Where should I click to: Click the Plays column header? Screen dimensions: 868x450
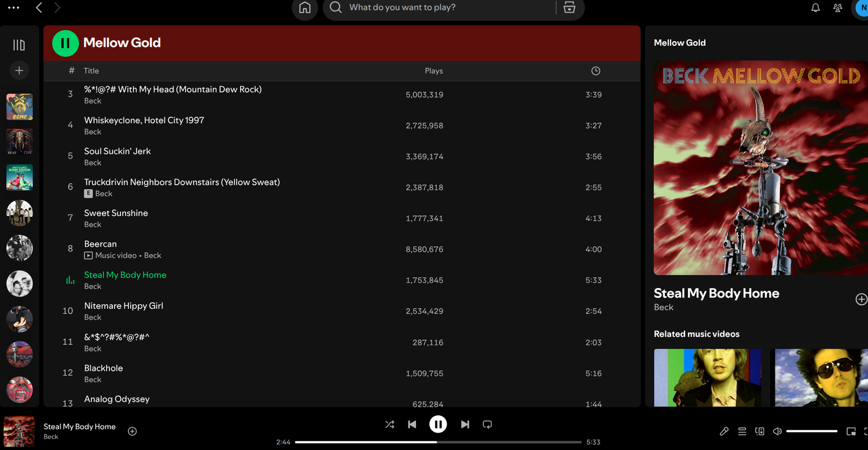[433, 71]
